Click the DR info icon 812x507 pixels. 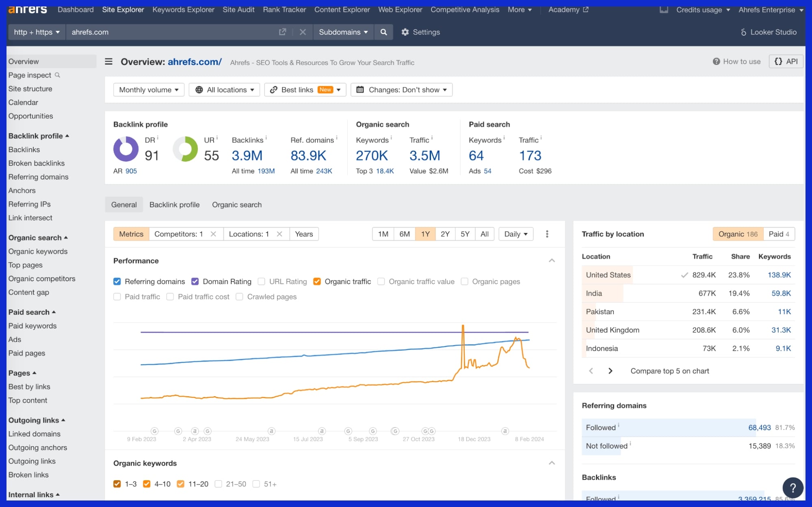click(158, 138)
